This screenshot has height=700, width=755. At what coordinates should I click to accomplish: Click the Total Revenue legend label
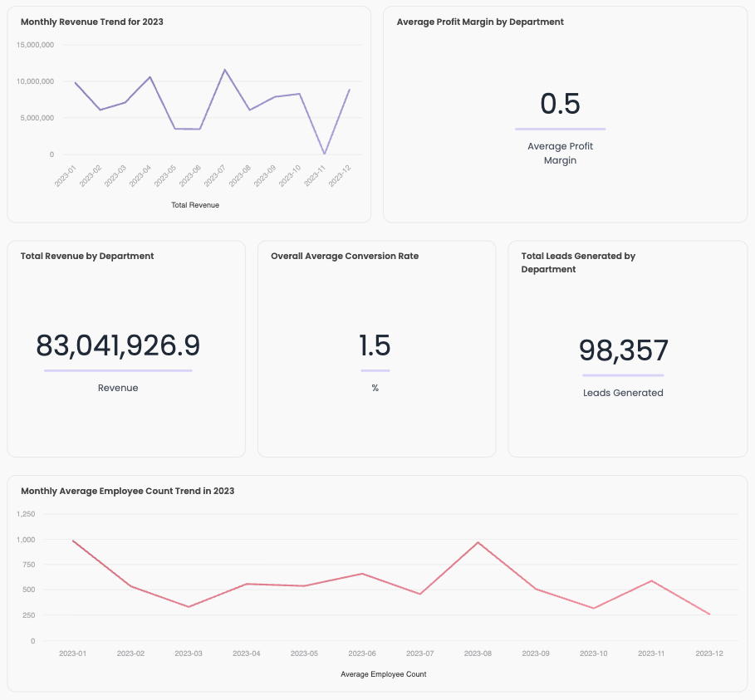click(195, 204)
